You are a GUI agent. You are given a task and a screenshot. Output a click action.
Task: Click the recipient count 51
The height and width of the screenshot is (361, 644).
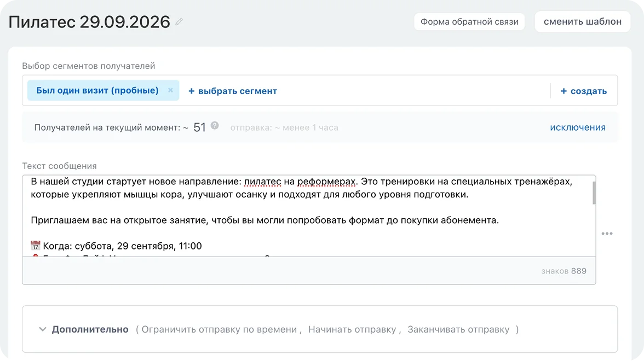tap(199, 127)
